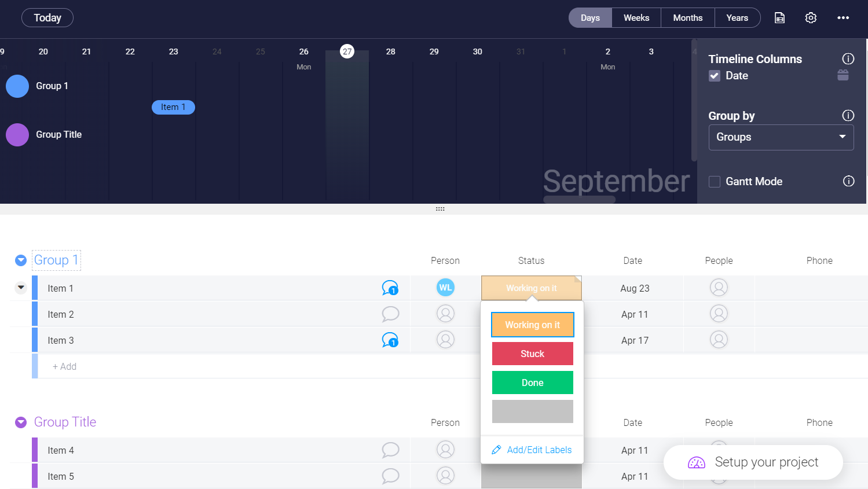Assign person to Item 2 via avatar icon
This screenshot has width=868, height=489.
pyautogui.click(x=445, y=314)
